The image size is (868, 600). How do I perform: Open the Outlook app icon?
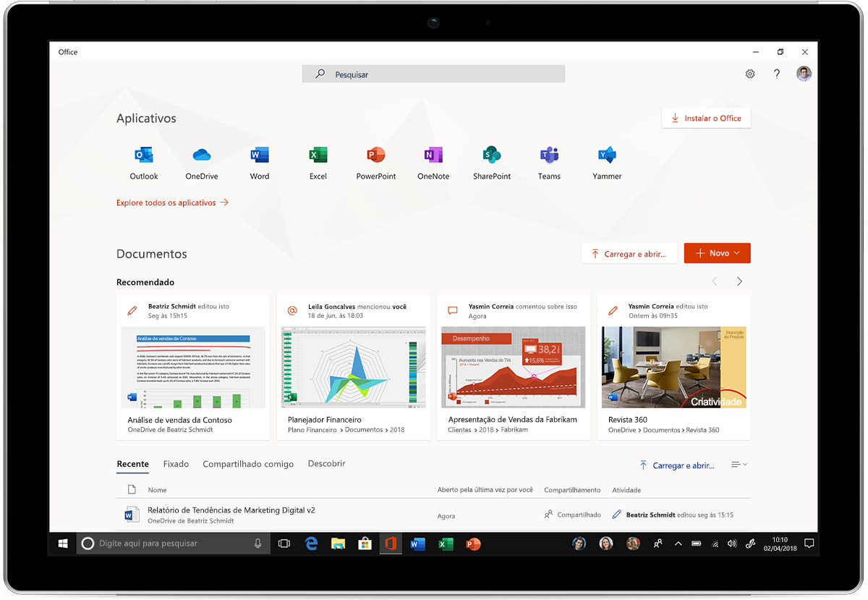143,156
